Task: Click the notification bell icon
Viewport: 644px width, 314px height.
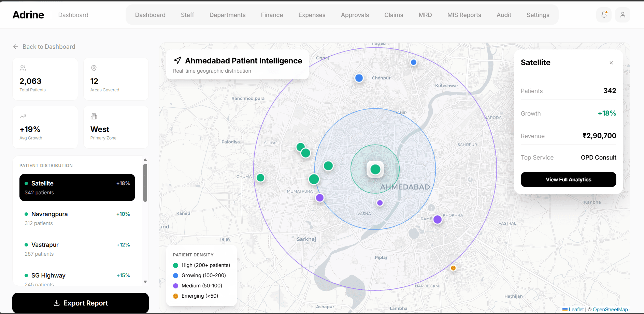Action: tap(603, 15)
